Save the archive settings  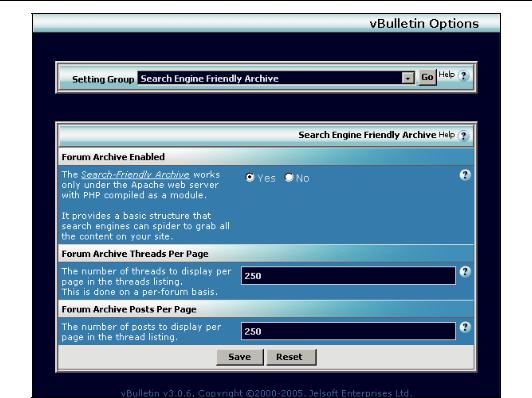[240, 357]
